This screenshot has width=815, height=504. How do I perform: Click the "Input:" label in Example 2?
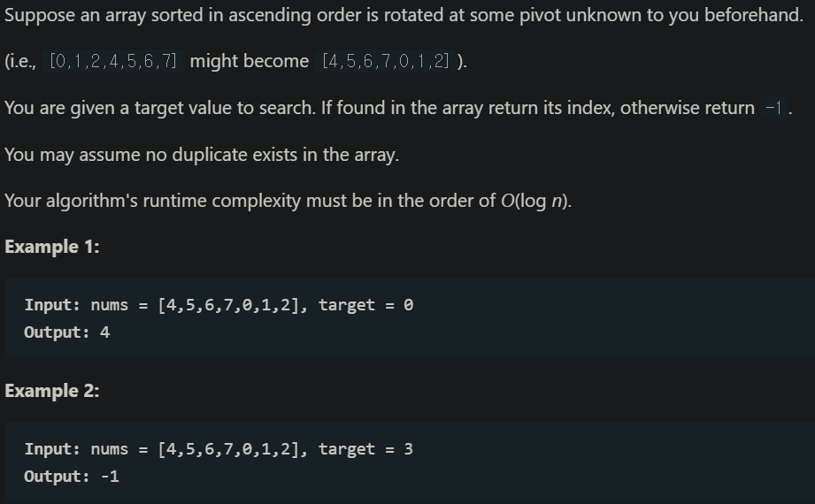[53, 449]
